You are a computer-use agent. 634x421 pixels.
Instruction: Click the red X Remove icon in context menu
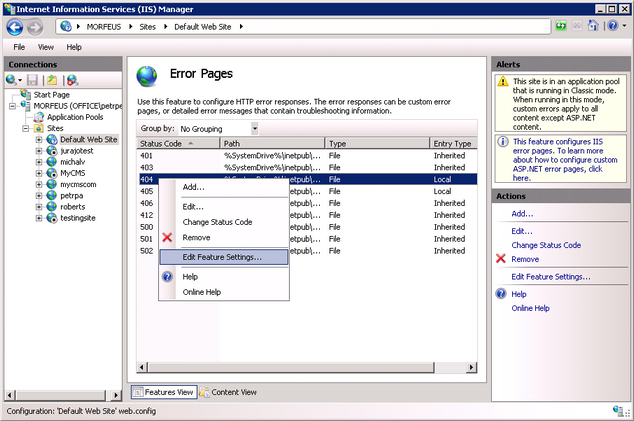[x=167, y=237]
